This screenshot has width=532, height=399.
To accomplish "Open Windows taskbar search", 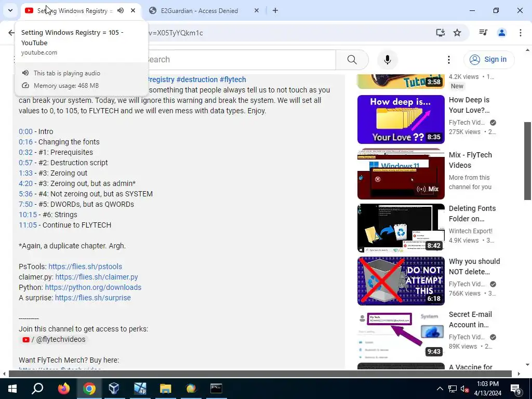I will [x=37, y=389].
